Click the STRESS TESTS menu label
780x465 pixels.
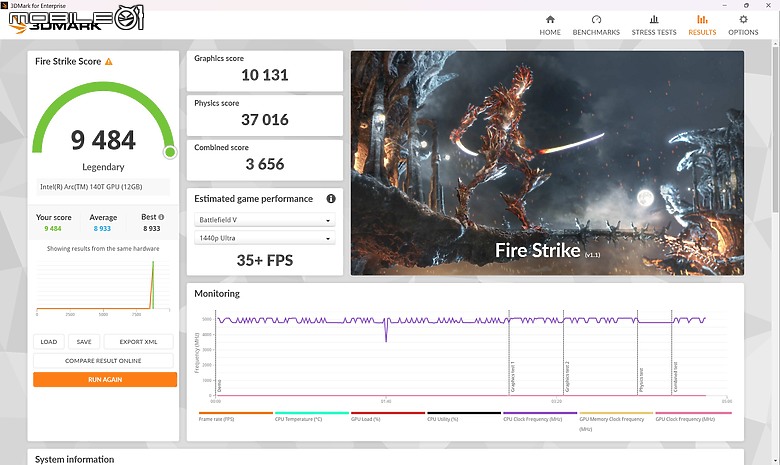coord(654,32)
